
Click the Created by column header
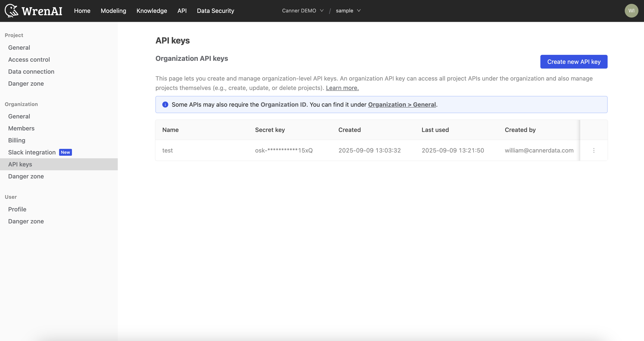(x=520, y=130)
